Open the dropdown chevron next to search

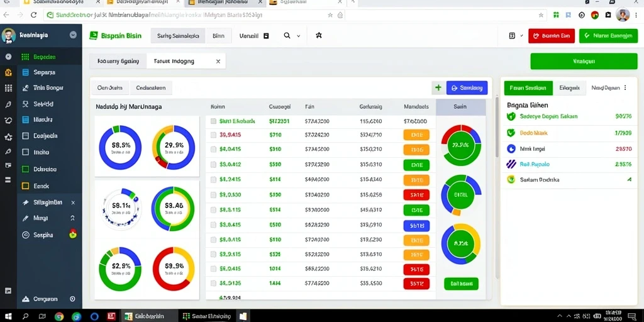299,36
